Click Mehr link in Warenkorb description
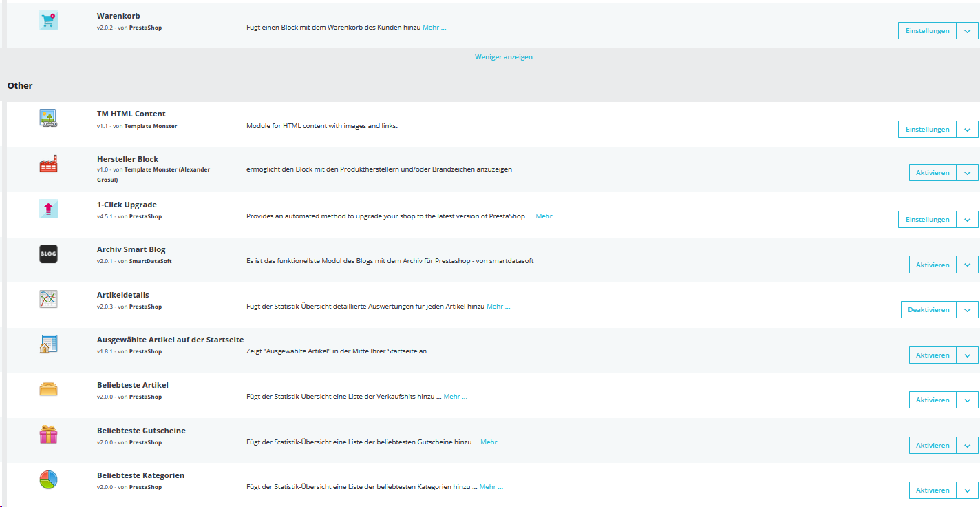The width and height of the screenshot is (980, 507). [434, 28]
